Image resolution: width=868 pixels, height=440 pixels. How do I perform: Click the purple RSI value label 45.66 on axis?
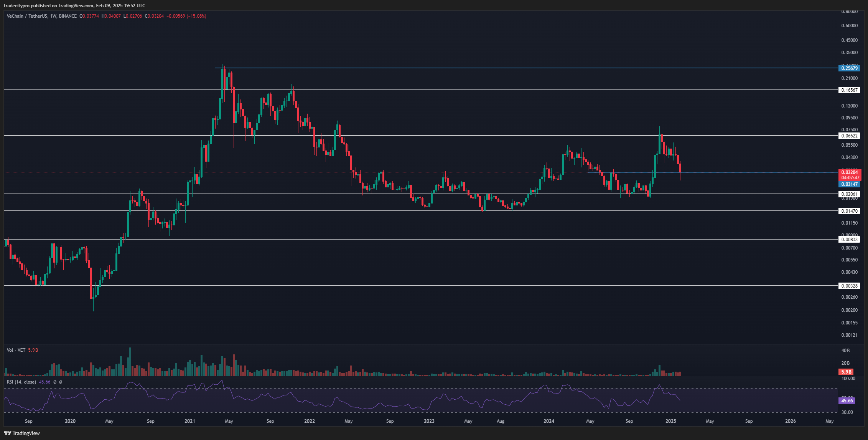click(x=847, y=400)
